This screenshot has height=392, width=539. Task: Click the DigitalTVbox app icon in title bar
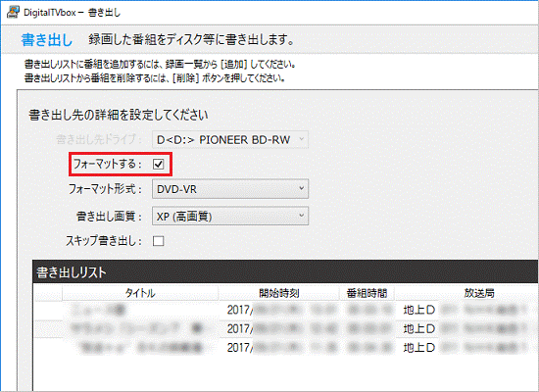coord(13,13)
